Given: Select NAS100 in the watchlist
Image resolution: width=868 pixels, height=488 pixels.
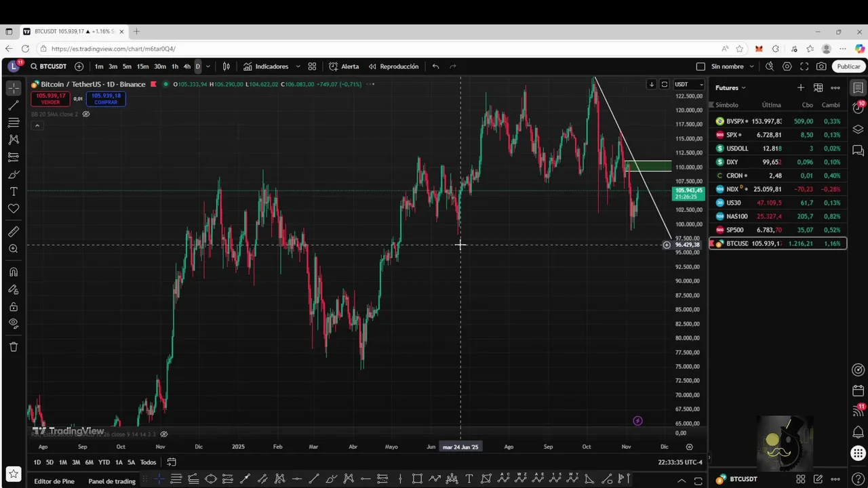Looking at the screenshot, I should point(778,216).
